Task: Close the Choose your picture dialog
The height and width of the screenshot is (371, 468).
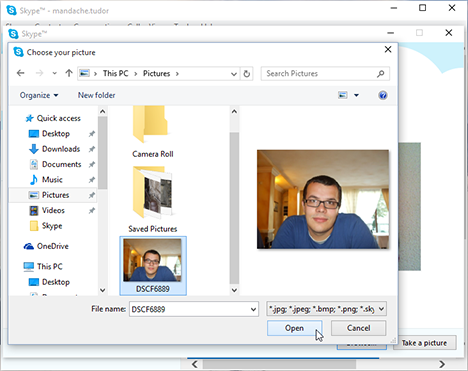Action: click(x=388, y=50)
